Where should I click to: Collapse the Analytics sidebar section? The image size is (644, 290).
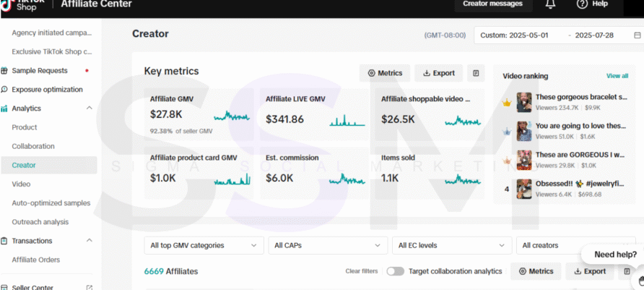89,108
